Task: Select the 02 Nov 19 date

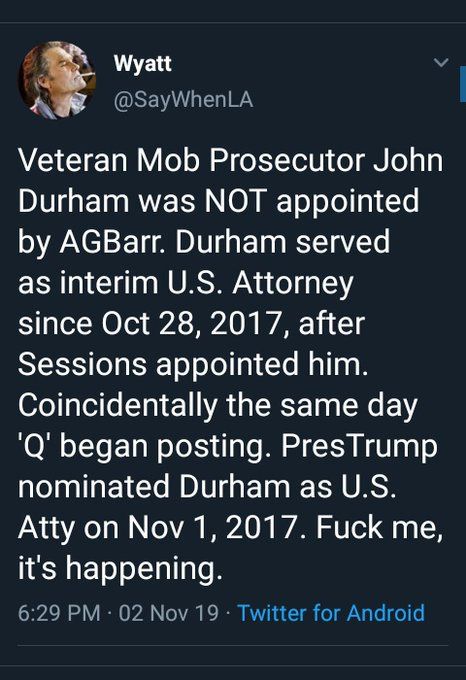Action: click(169, 613)
